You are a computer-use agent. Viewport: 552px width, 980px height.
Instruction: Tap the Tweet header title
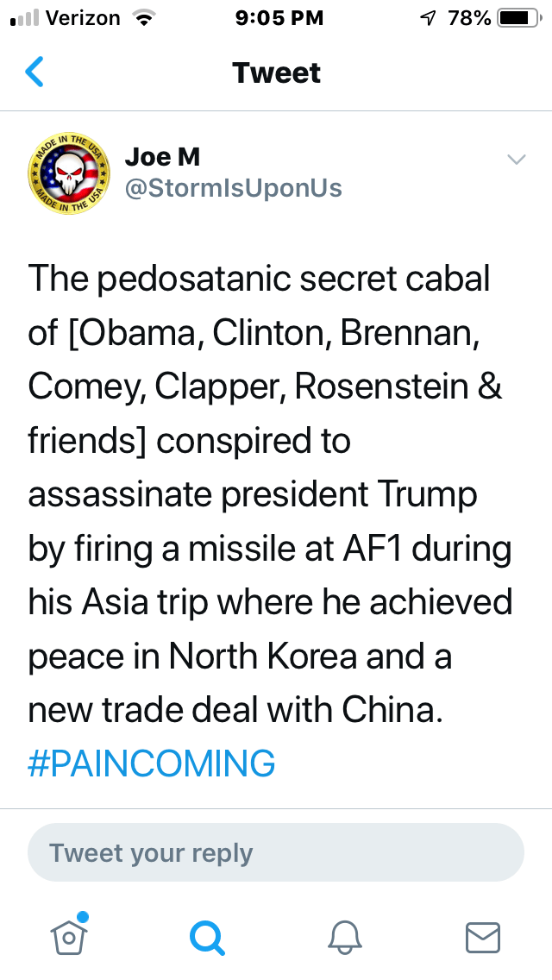tap(276, 72)
